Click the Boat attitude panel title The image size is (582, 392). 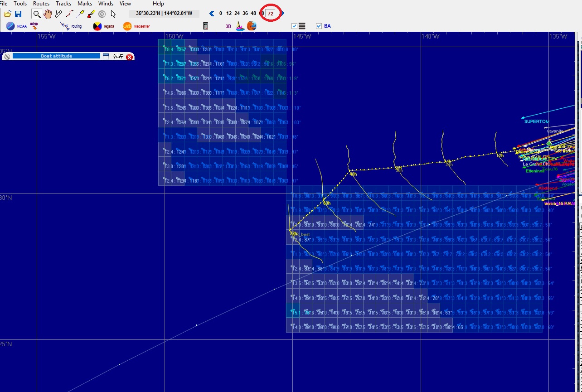[x=57, y=56]
